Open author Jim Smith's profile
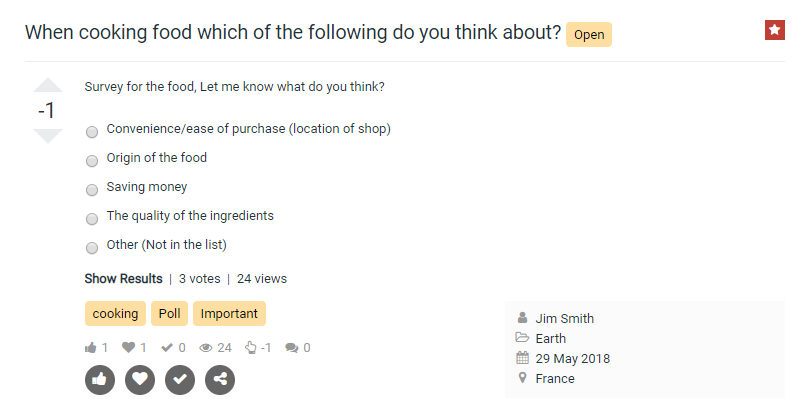The image size is (808, 413). pos(564,319)
